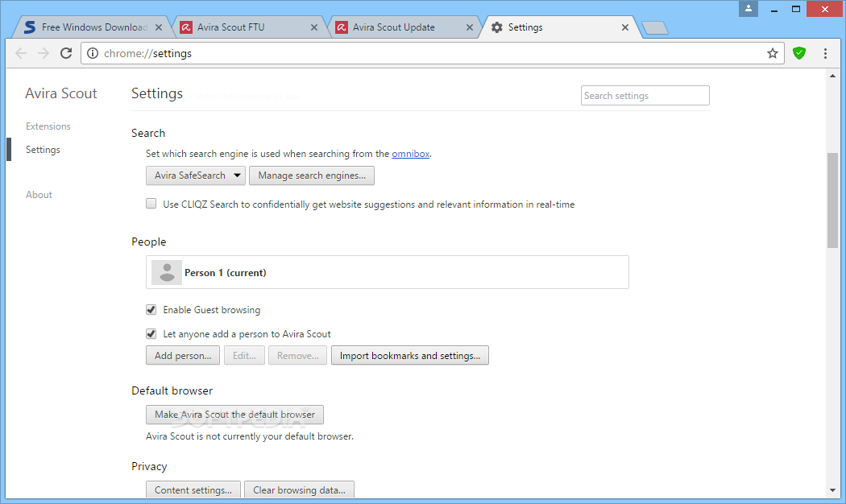Select the Person 1 (current) profile row

coord(387,272)
